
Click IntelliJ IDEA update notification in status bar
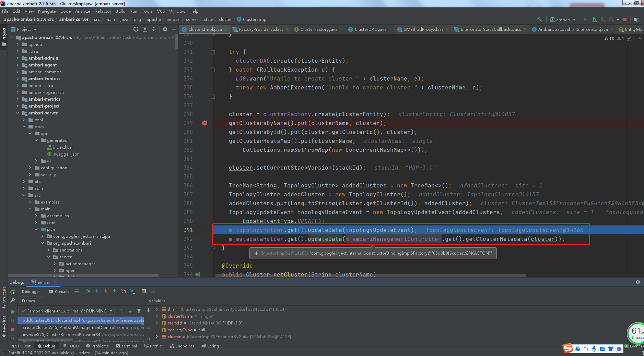[x=68, y=353]
